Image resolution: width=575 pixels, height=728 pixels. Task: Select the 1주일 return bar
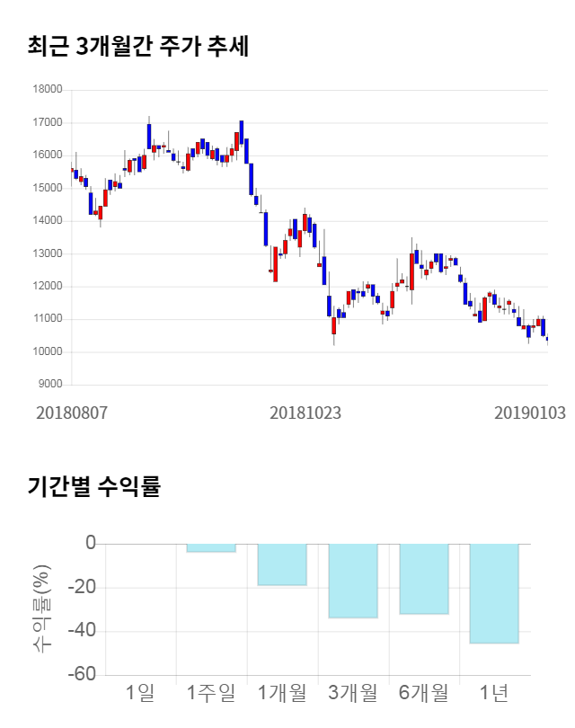tap(211, 547)
